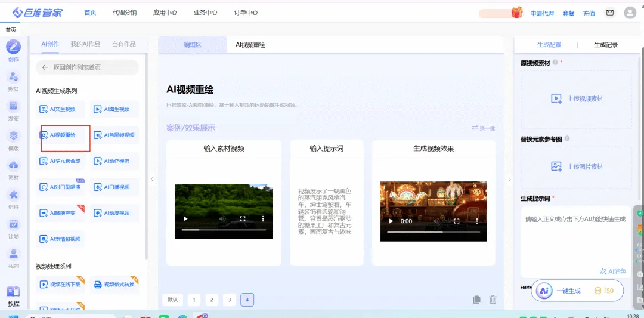Switch to the 生成记录 tab
The image size is (644, 318).
[606, 45]
